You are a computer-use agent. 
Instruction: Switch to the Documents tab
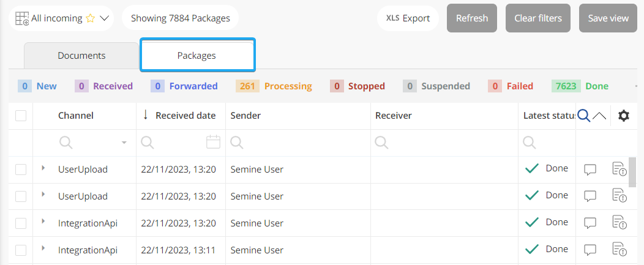81,56
